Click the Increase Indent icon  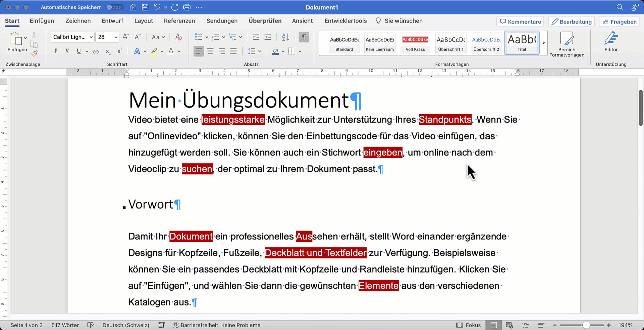[x=268, y=37]
